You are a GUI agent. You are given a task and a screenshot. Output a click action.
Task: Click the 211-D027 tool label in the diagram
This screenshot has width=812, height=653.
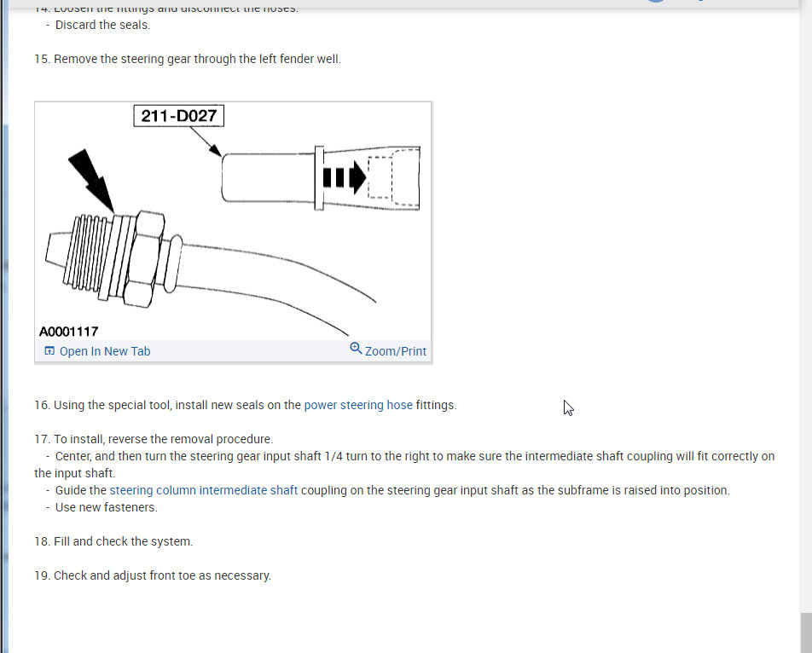pyautogui.click(x=178, y=116)
